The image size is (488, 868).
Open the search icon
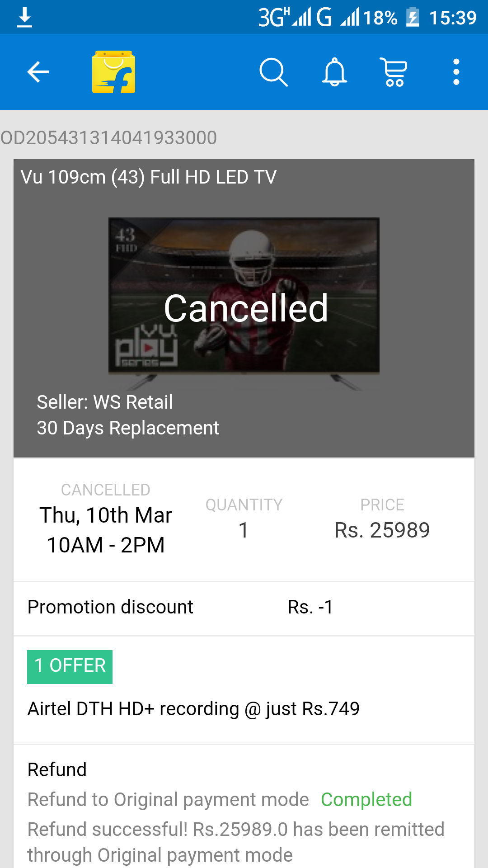[273, 72]
